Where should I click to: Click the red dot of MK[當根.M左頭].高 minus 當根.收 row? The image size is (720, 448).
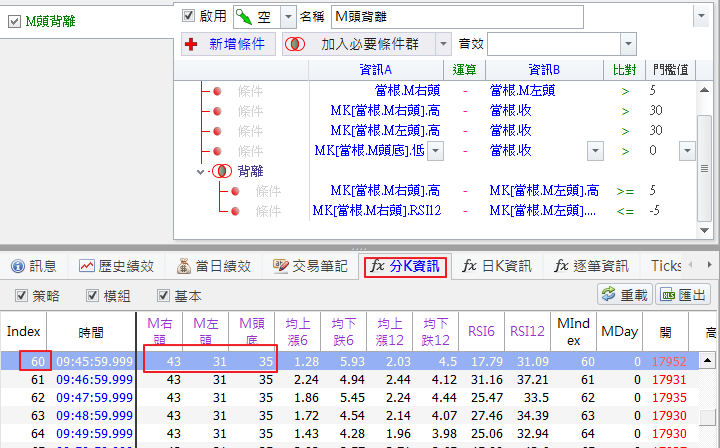point(218,131)
